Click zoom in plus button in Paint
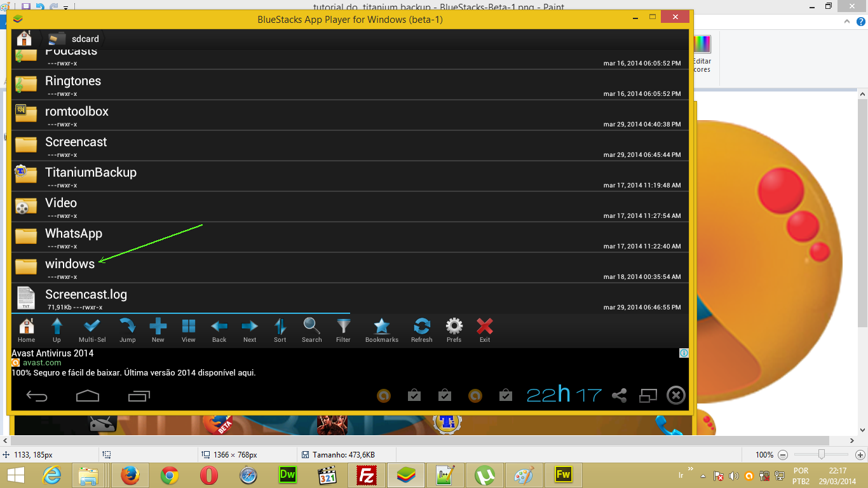Screen dimensions: 868x488 (860, 455)
